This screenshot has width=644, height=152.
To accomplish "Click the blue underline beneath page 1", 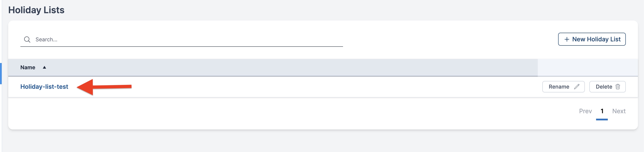I will [x=602, y=120].
